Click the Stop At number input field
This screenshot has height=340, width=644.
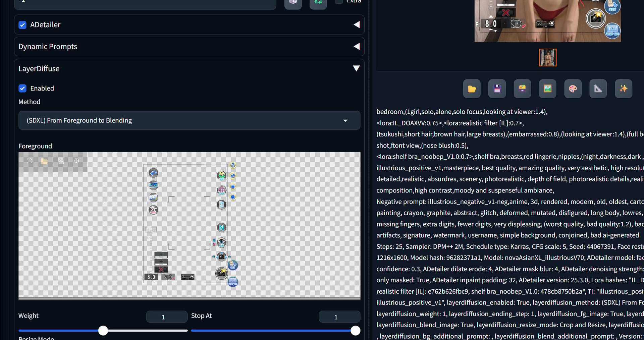click(x=339, y=317)
